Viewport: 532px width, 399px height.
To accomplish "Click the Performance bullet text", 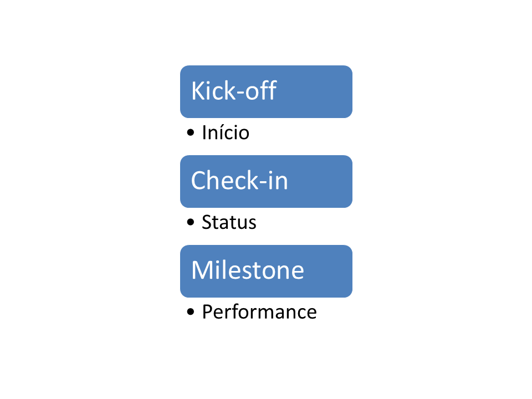I will 259,312.
